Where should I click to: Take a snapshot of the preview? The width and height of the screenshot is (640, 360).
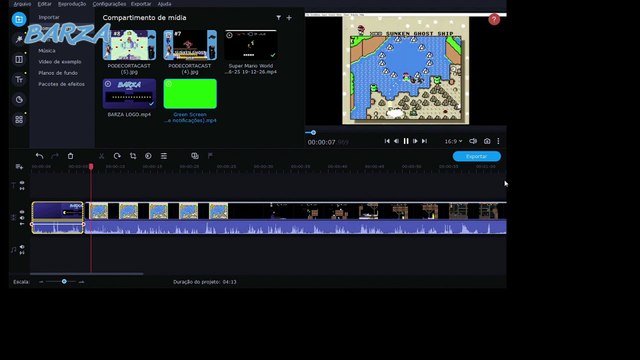tap(487, 141)
